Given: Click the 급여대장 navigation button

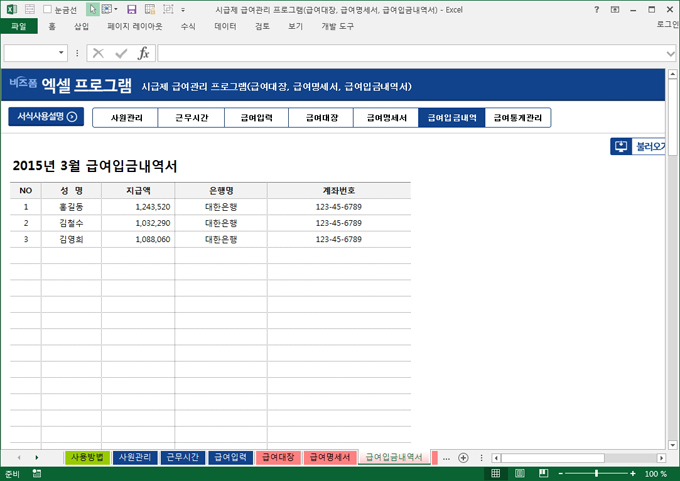Looking at the screenshot, I should pyautogui.click(x=321, y=118).
